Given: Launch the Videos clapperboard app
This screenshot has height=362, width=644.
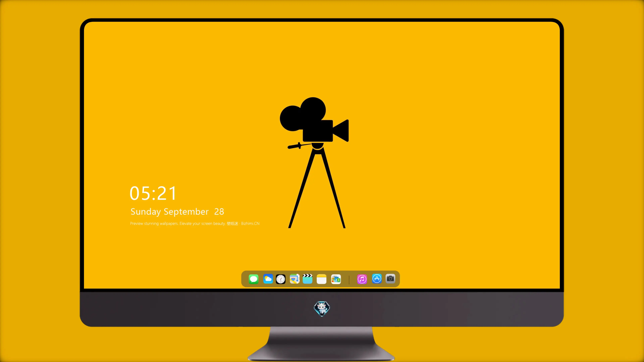Looking at the screenshot, I should click(x=308, y=279).
